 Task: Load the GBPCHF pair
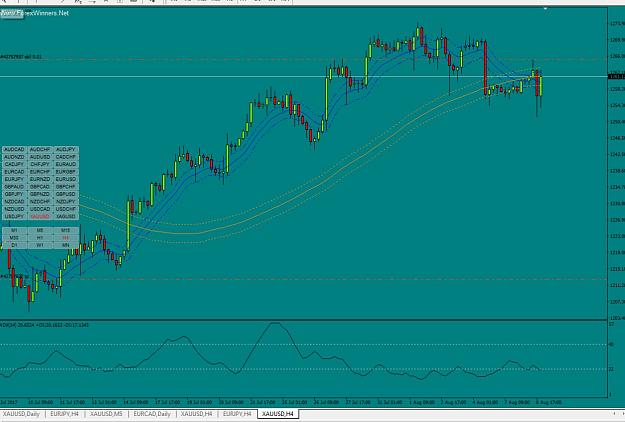pyautogui.click(x=66, y=186)
